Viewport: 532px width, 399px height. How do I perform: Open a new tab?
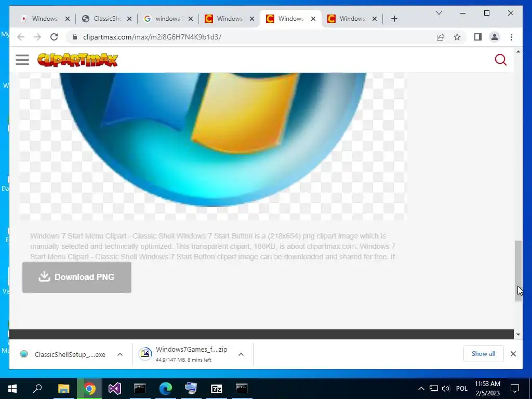coord(394,19)
